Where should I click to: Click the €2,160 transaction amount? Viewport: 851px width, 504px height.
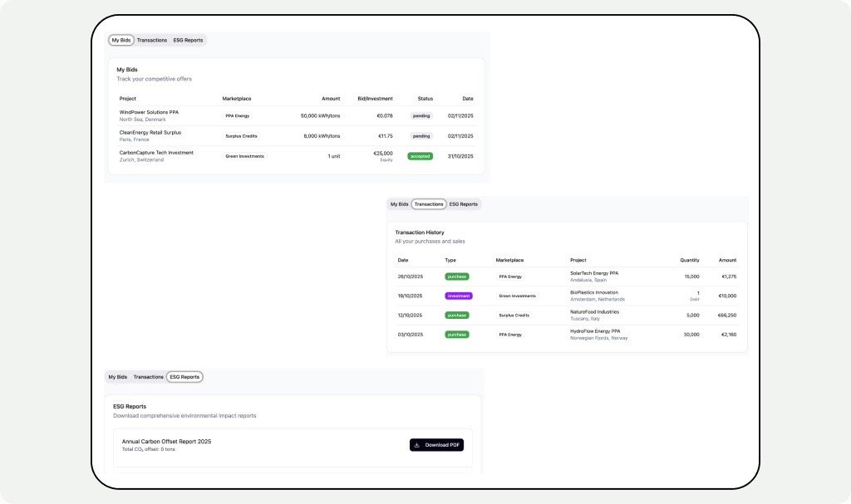click(x=729, y=335)
